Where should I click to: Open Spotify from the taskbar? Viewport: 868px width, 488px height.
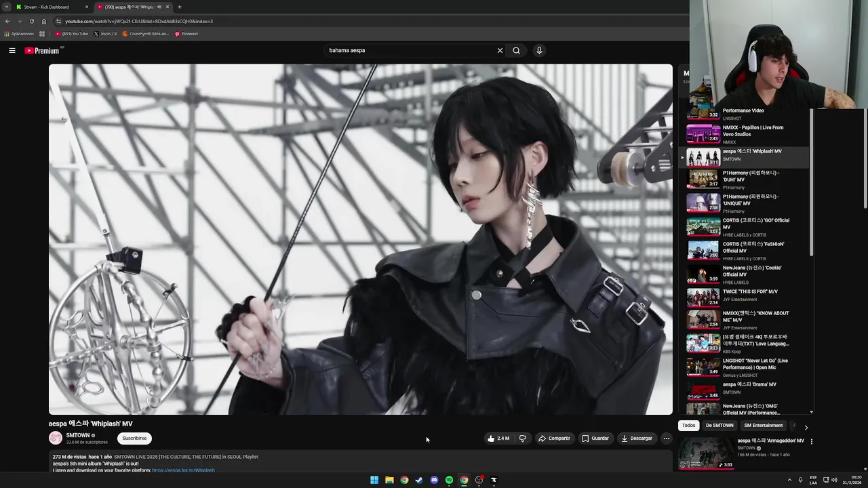tap(449, 480)
